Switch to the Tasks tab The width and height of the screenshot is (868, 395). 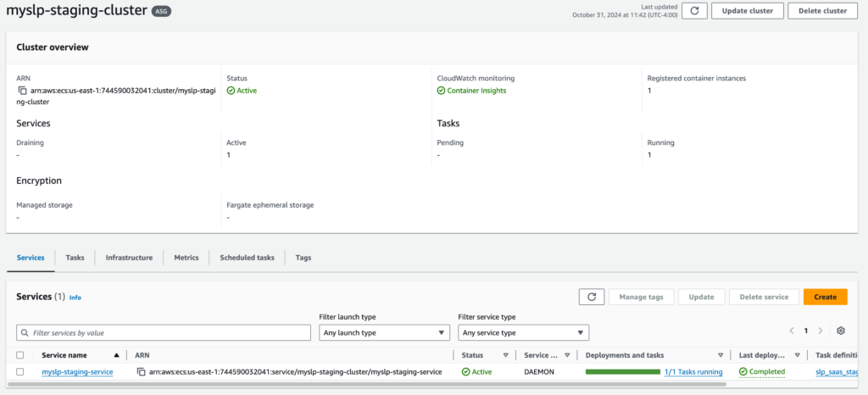[x=75, y=258]
